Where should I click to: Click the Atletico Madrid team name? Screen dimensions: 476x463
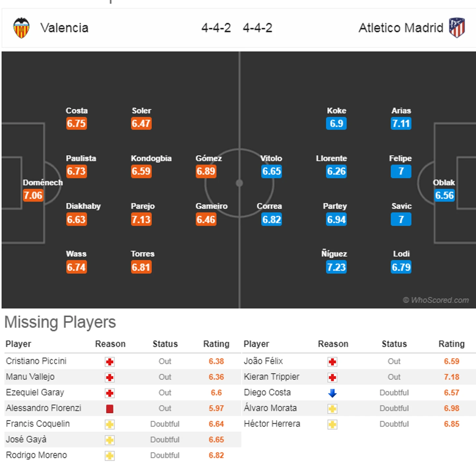coord(401,28)
